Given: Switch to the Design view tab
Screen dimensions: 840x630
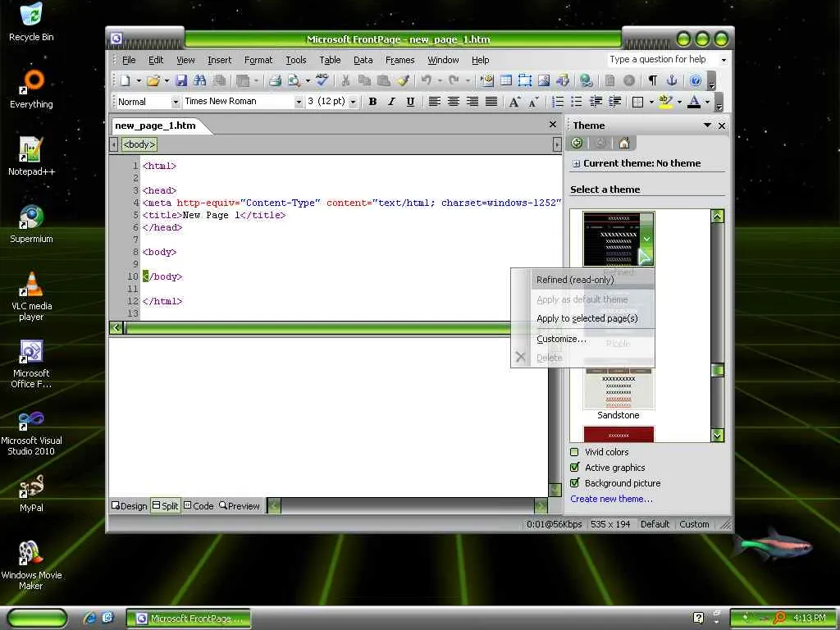Looking at the screenshot, I should pyautogui.click(x=129, y=505).
